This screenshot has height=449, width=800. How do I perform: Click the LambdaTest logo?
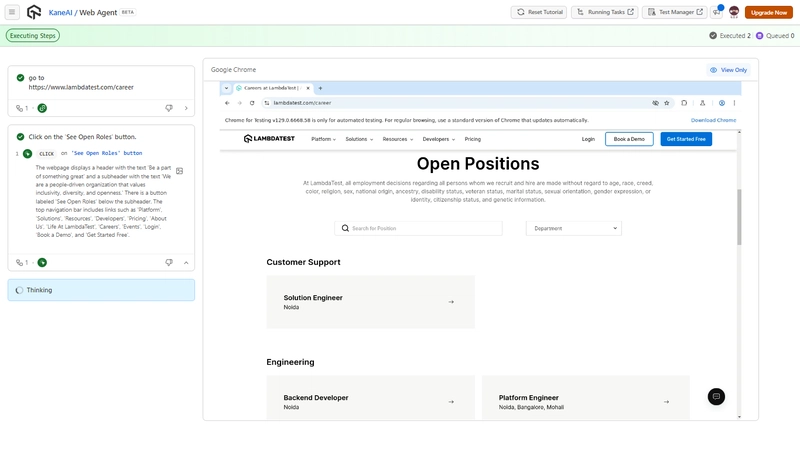point(269,139)
